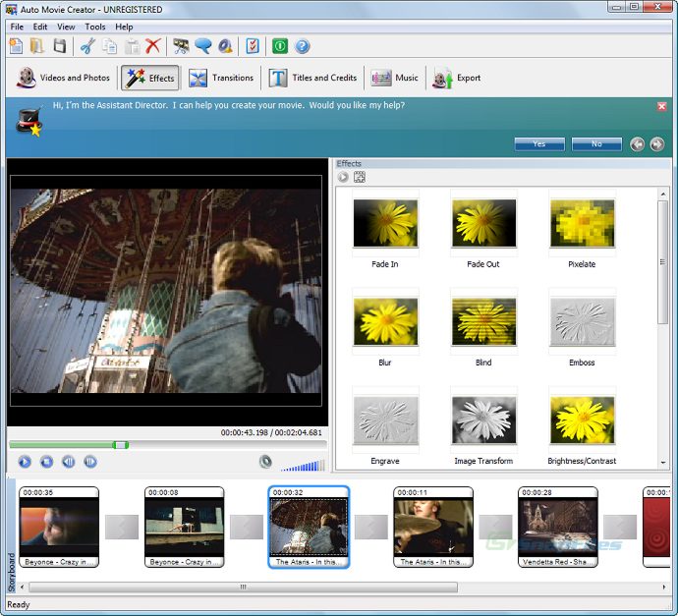This screenshot has height=616, width=678.
Task: Open a project with folder icon
Action: pyautogui.click(x=37, y=46)
